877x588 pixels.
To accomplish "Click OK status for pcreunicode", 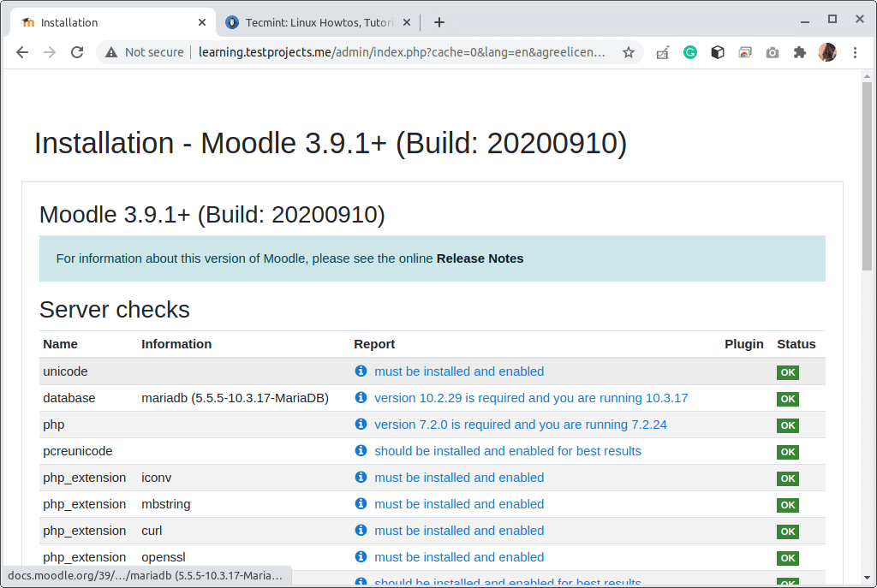I will [788, 452].
